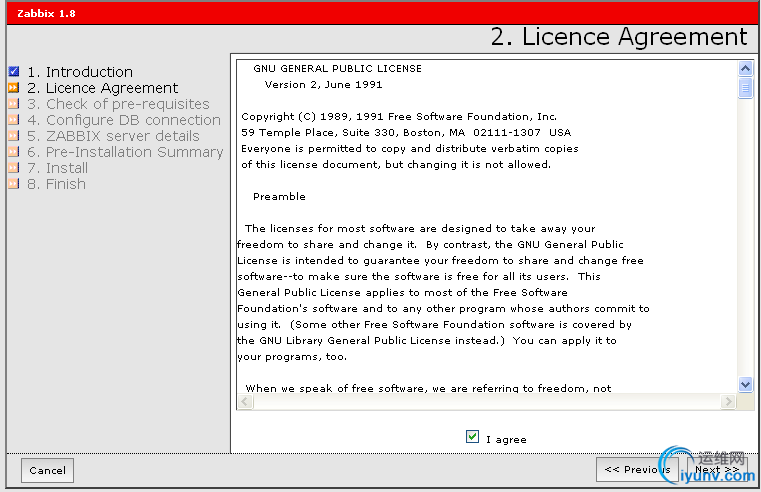Select step 1. Introduction
The height and width of the screenshot is (492, 761).
[x=80, y=72]
